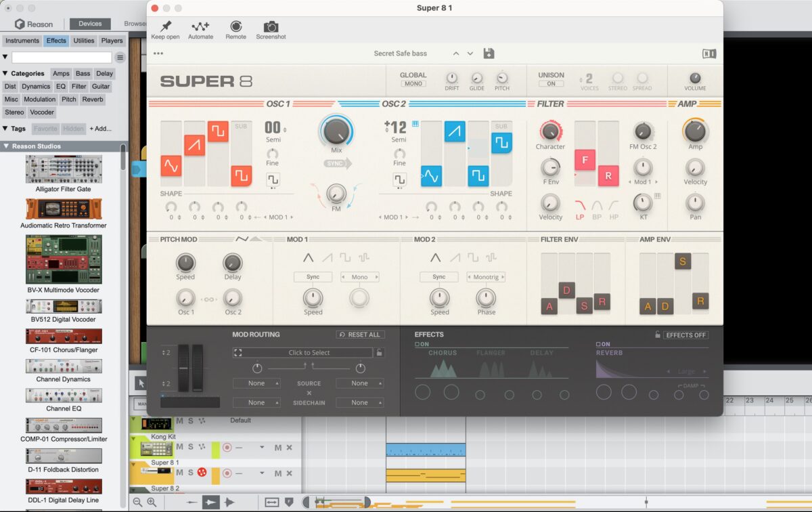The height and width of the screenshot is (512, 812).
Task: Click the Automate icon in the toolbar
Action: coord(200,26)
